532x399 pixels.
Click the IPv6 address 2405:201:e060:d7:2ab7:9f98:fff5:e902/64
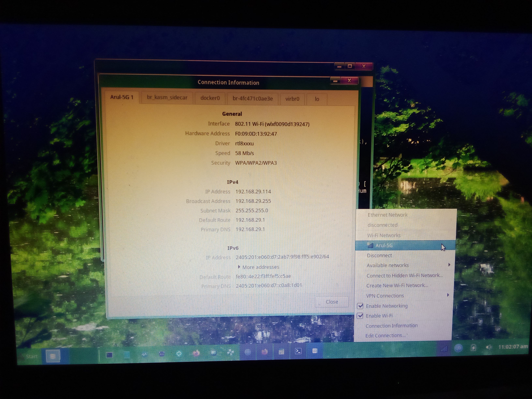pos(282,257)
